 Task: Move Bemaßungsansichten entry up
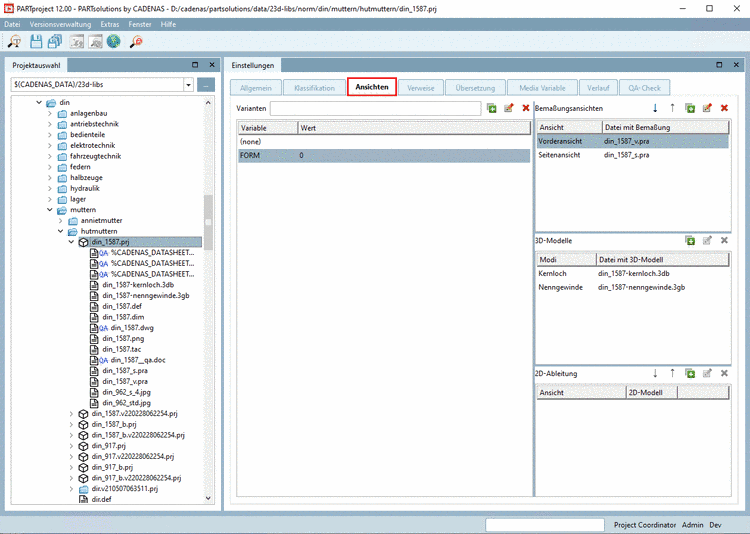click(673, 108)
